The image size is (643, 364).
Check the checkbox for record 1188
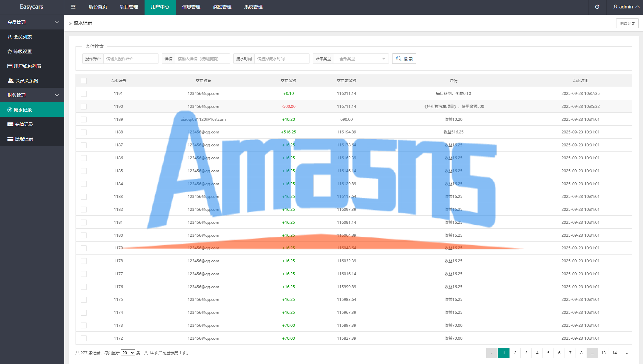(84, 132)
